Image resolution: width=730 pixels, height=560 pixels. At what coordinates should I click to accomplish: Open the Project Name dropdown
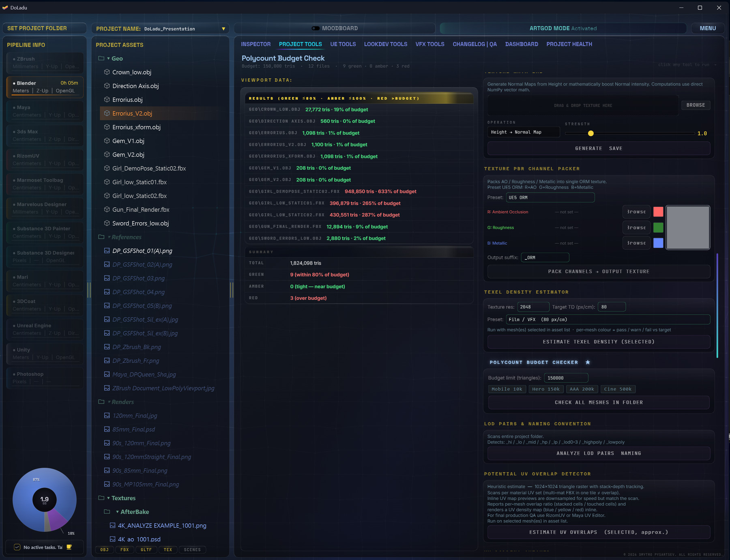click(223, 29)
